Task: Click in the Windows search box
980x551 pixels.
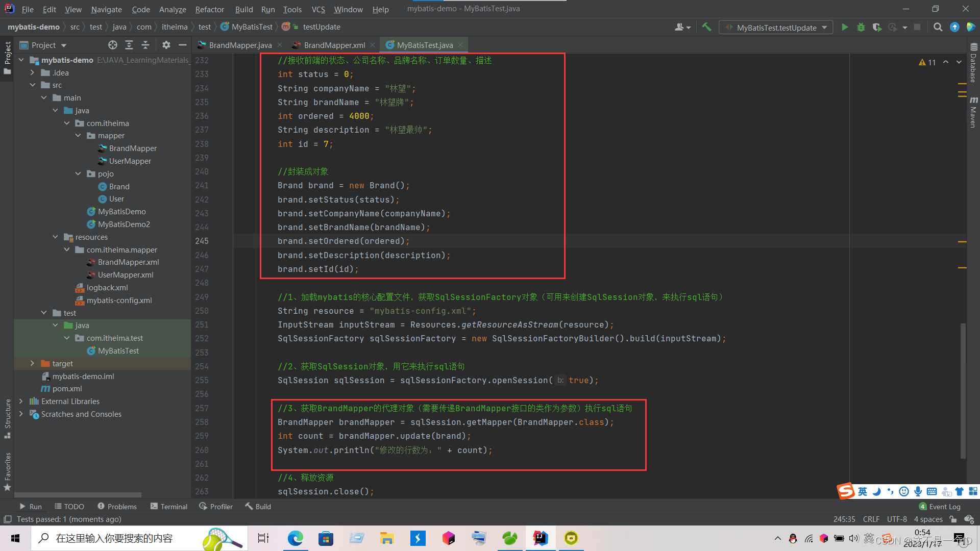Action: click(139, 538)
